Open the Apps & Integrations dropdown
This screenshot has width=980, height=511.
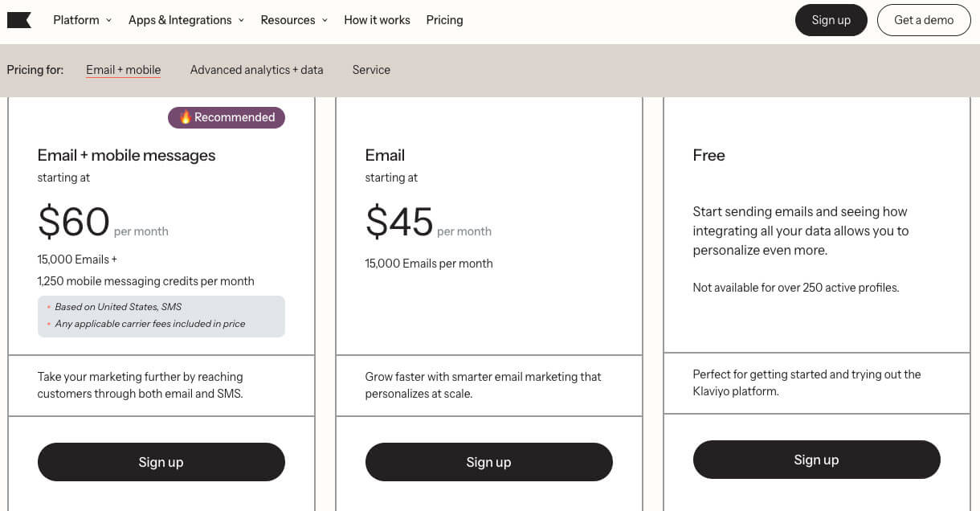click(x=186, y=20)
